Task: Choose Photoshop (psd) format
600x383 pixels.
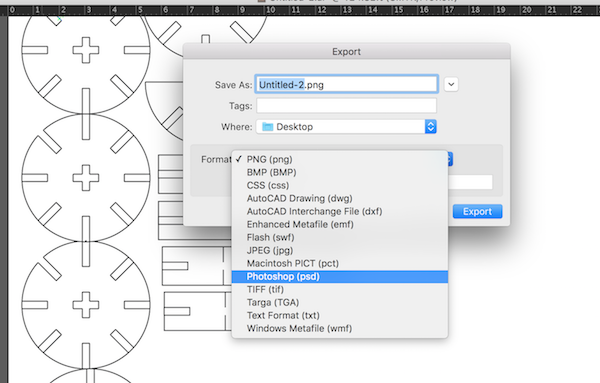Action: click(340, 276)
